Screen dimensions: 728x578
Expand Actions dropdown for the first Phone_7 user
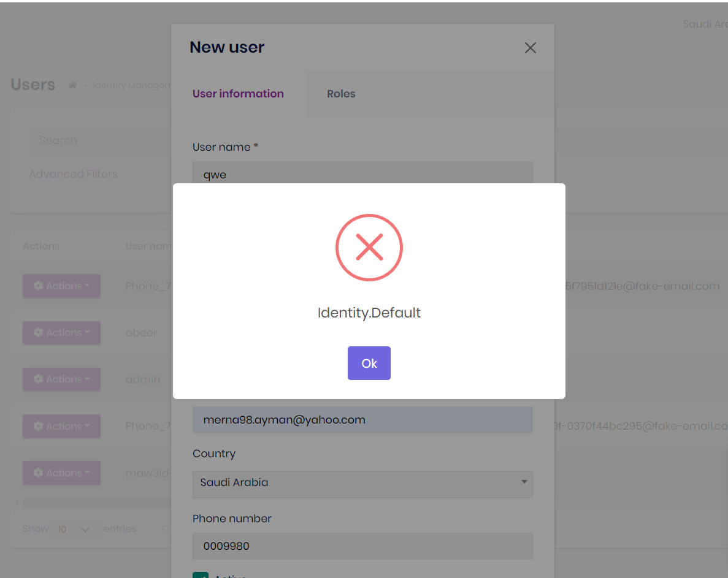coord(61,286)
